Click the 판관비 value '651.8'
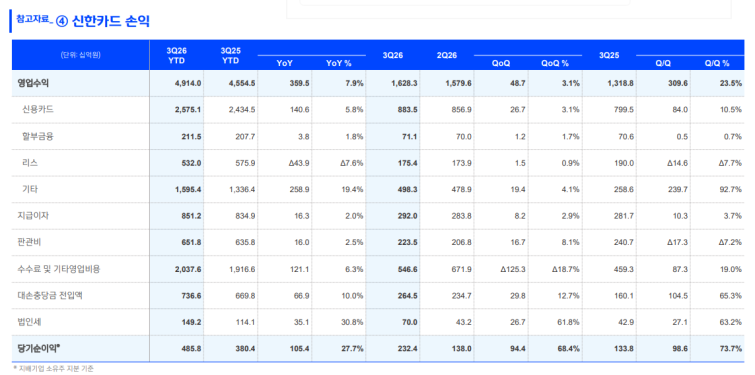 [x=192, y=243]
